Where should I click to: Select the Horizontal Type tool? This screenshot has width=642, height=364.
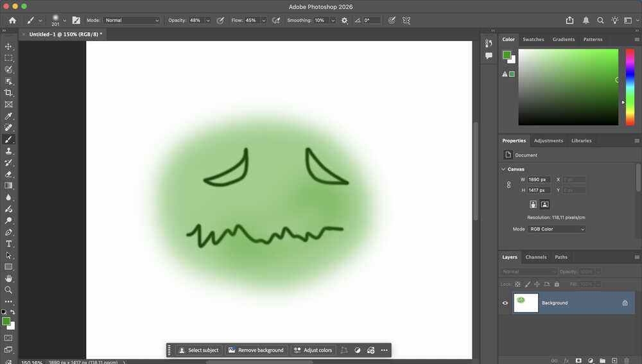pos(8,243)
